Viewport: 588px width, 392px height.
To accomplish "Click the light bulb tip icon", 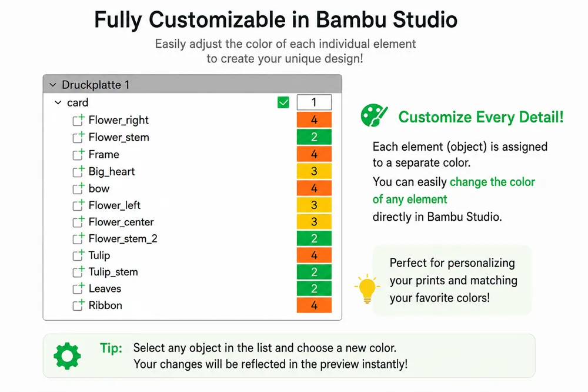I will 367,288.
